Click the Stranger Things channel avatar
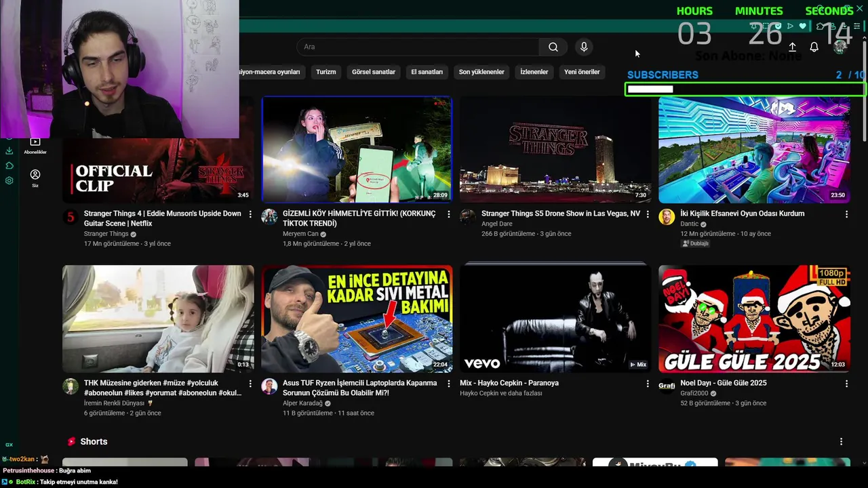 71,217
